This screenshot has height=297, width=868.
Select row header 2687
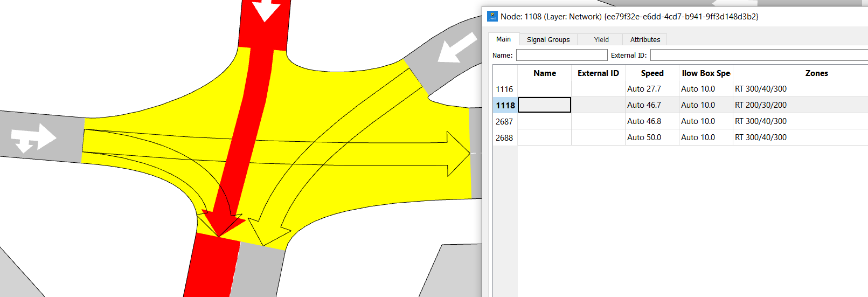pyautogui.click(x=505, y=121)
